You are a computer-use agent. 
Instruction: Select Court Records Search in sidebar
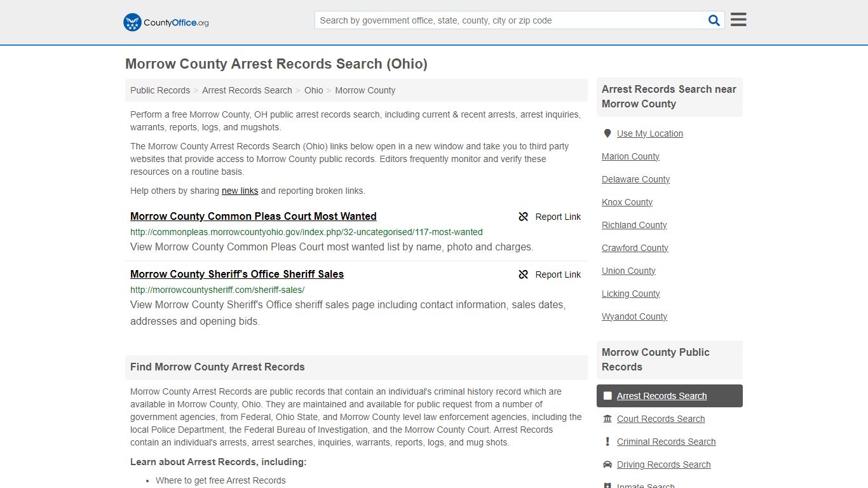click(x=661, y=419)
